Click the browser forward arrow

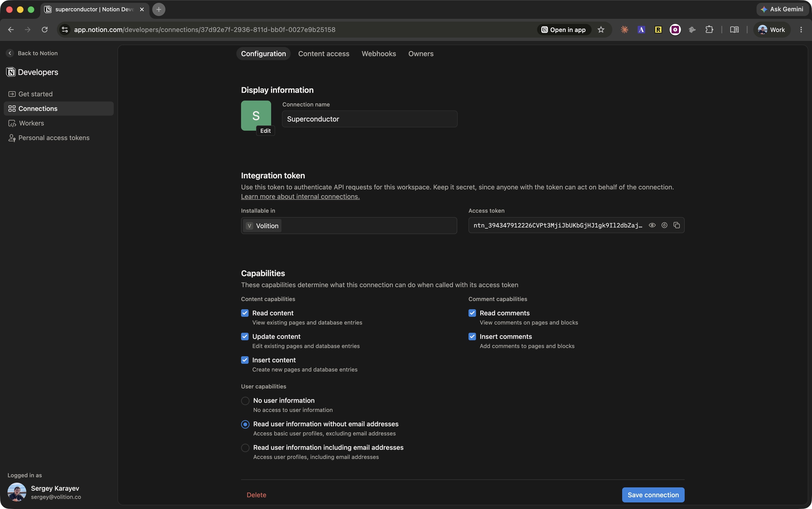tap(27, 30)
